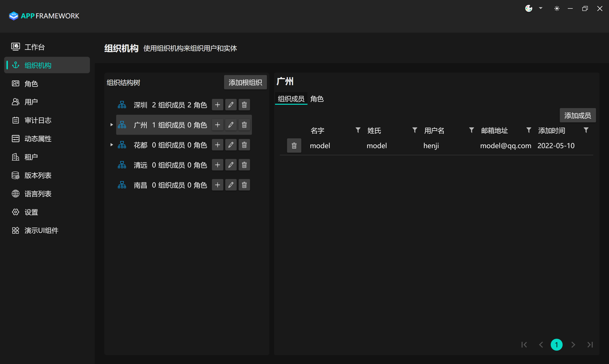
Task: Expand the 花都 tree node
Action: (x=112, y=145)
